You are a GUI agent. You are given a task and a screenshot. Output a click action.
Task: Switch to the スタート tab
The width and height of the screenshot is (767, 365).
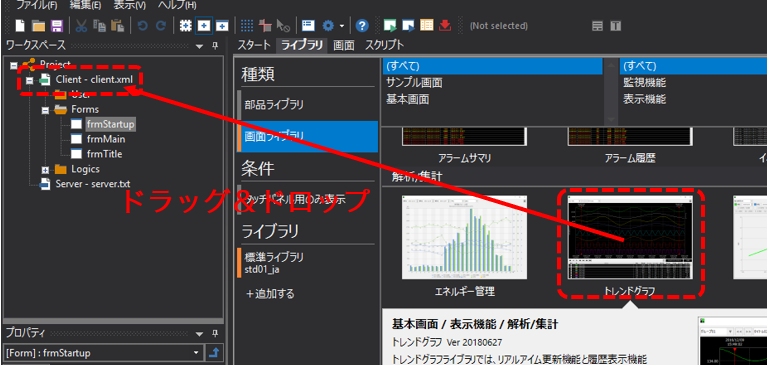(x=254, y=46)
